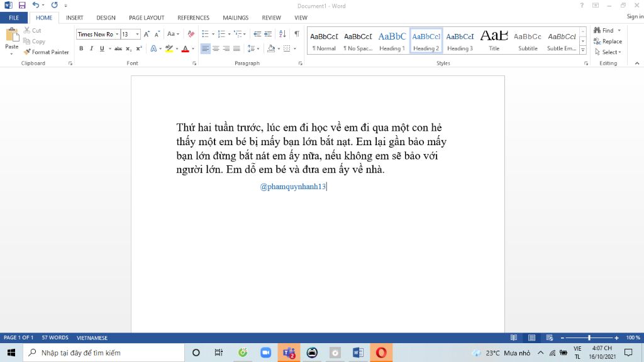Click Find in Editing group

[607, 30]
